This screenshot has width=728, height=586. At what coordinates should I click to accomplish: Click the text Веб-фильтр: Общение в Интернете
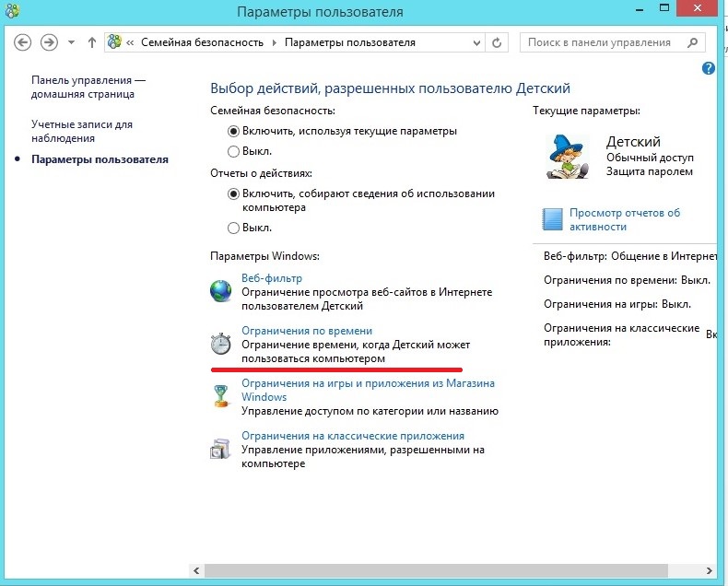click(x=630, y=256)
